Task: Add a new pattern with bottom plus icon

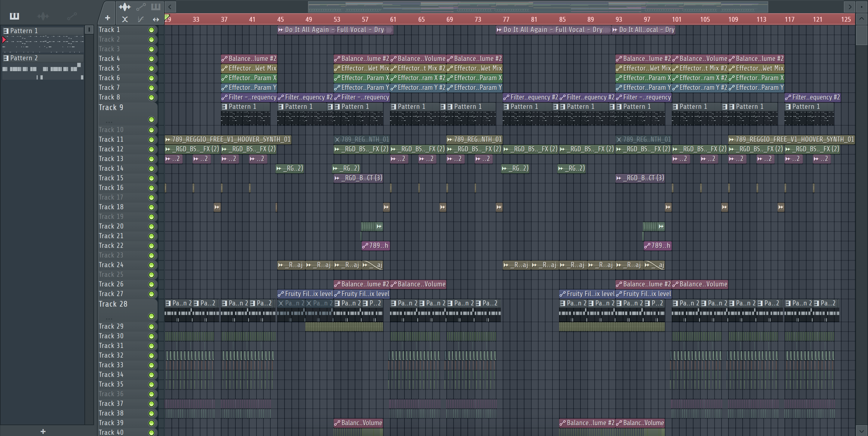Action: pyautogui.click(x=43, y=431)
